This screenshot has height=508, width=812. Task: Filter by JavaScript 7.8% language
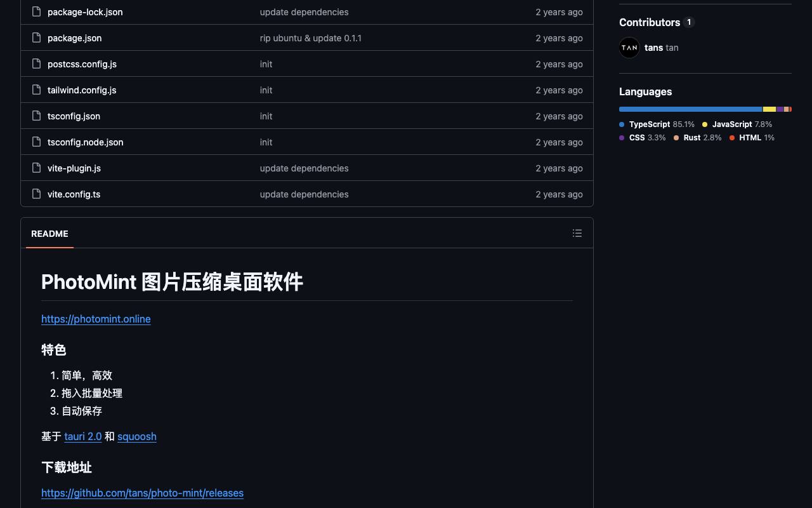point(737,124)
